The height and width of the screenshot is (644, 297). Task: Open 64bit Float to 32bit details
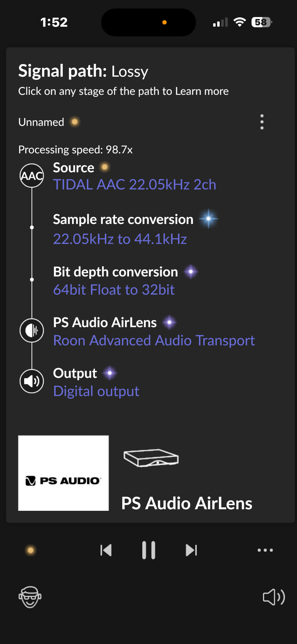pyautogui.click(x=114, y=290)
